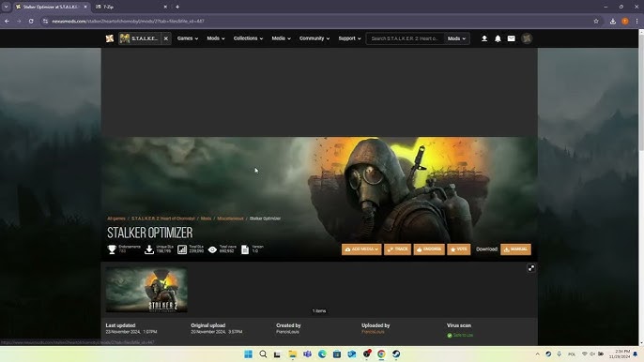Image resolution: width=644 pixels, height=362 pixels.
Task: Open Microsoft Edge from the taskbar
Action: (322, 354)
